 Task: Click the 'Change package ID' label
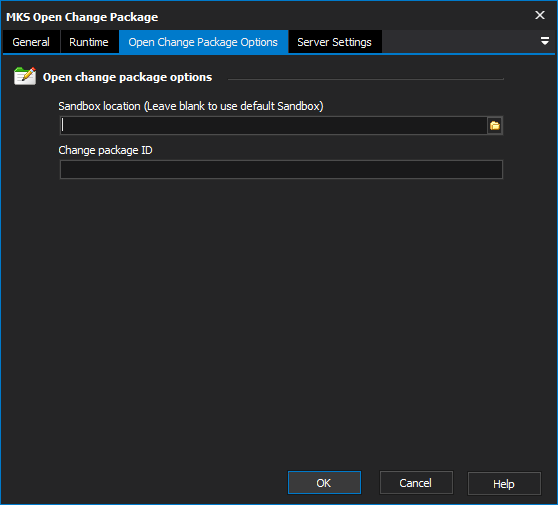pyautogui.click(x=105, y=150)
